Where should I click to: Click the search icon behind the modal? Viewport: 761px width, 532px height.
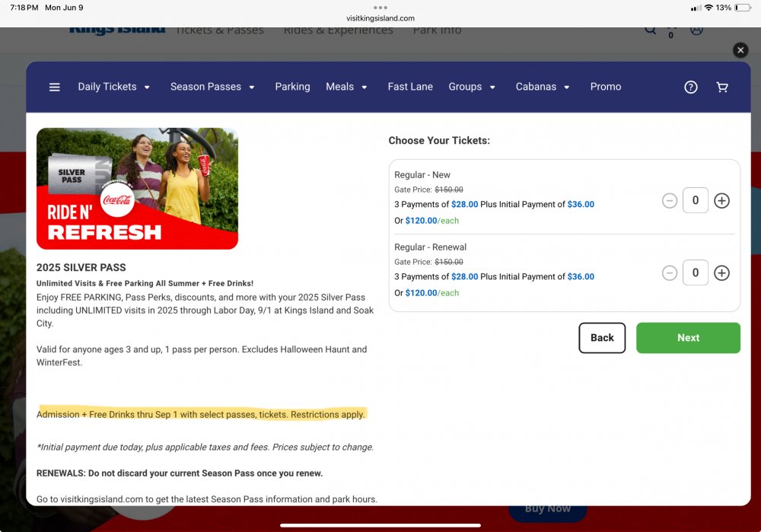click(651, 30)
